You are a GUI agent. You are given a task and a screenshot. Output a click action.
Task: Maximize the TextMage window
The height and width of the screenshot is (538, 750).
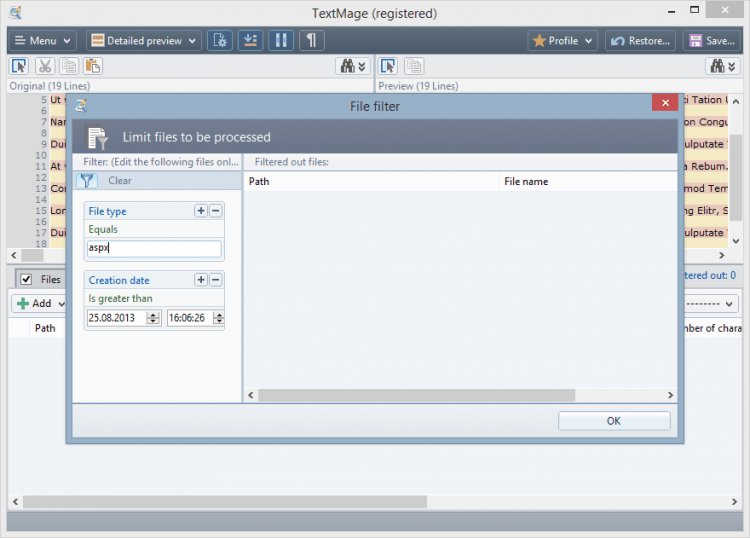(695, 10)
